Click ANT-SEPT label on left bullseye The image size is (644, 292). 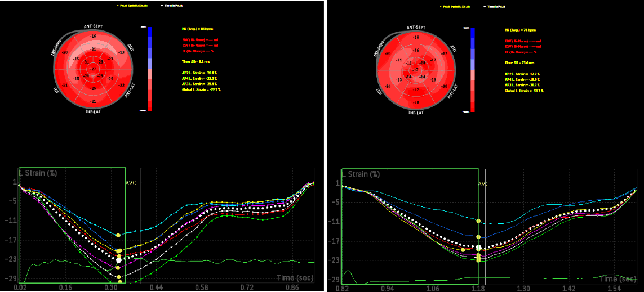(94, 27)
